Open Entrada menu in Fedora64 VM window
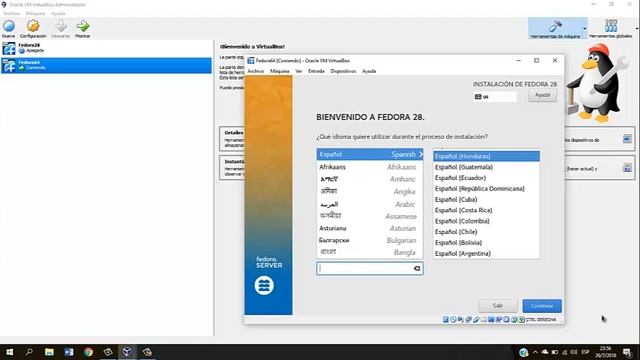This screenshot has width=640, height=360. coord(316,71)
